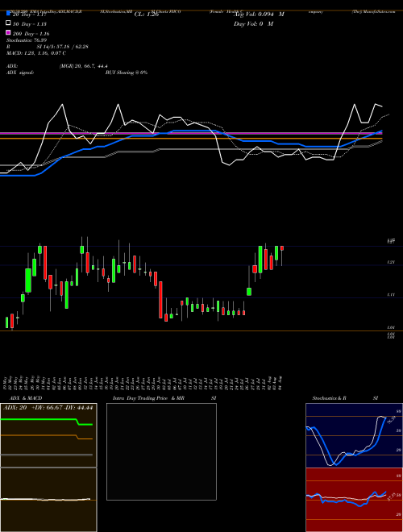The height and width of the screenshot is (532, 403).
Task: Click the 'Avg Vol: 0.094 M' text
Action: (259, 15)
